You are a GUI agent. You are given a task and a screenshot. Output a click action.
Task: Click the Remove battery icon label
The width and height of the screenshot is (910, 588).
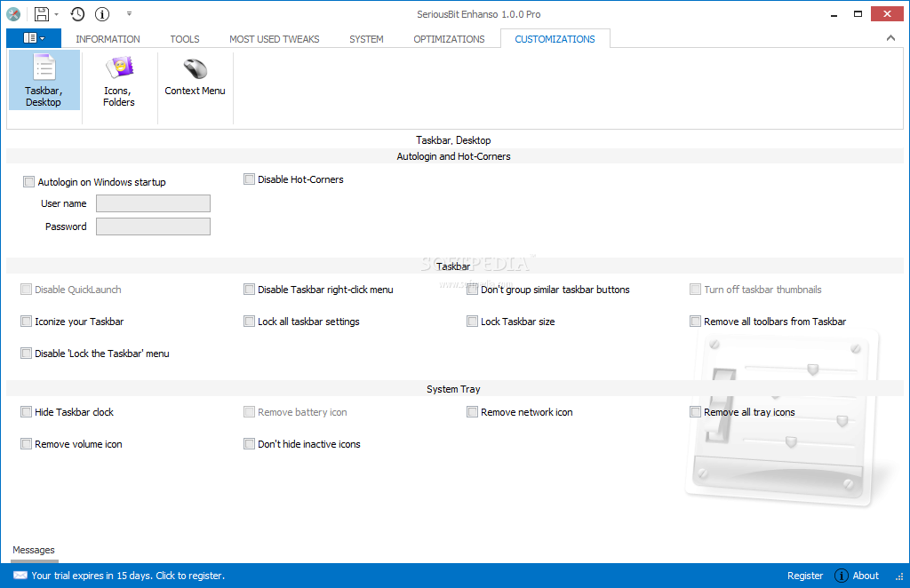click(302, 412)
